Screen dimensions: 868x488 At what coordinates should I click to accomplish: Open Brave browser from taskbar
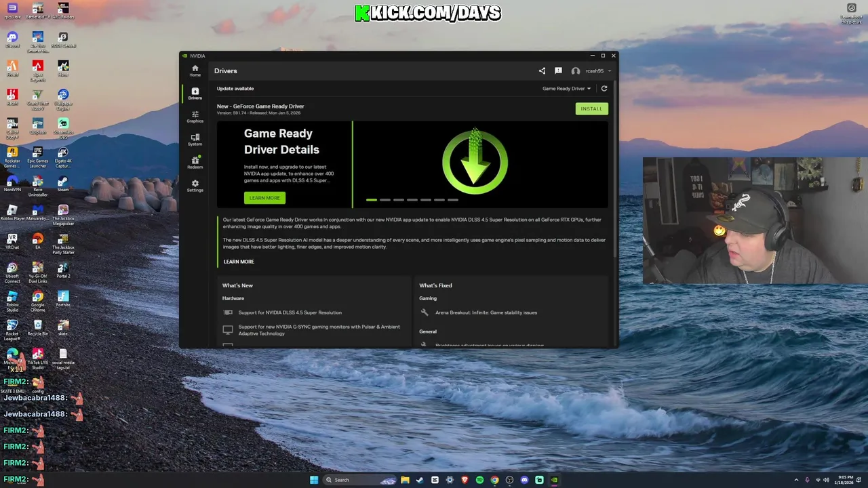(465, 480)
